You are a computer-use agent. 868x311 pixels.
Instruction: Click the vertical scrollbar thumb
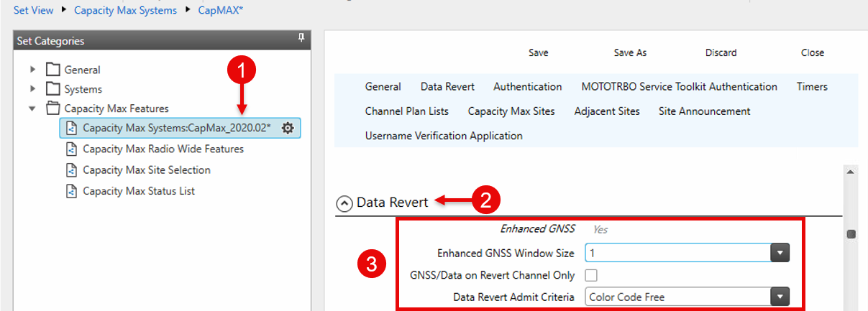tap(851, 234)
